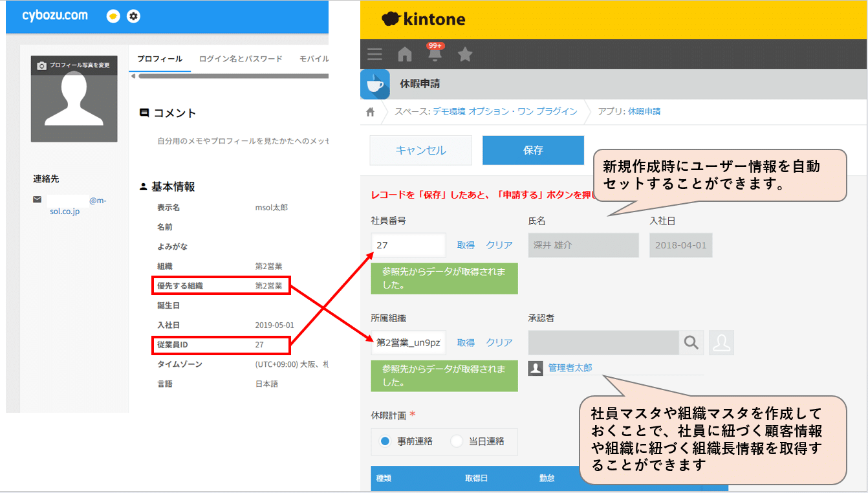
Task: Switch to the プロフィール tab
Action: click(x=160, y=59)
